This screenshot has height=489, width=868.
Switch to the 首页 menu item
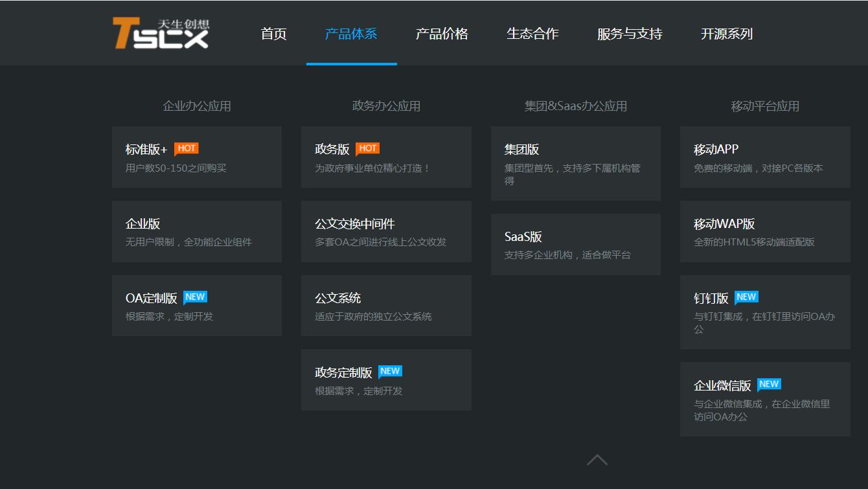click(273, 34)
